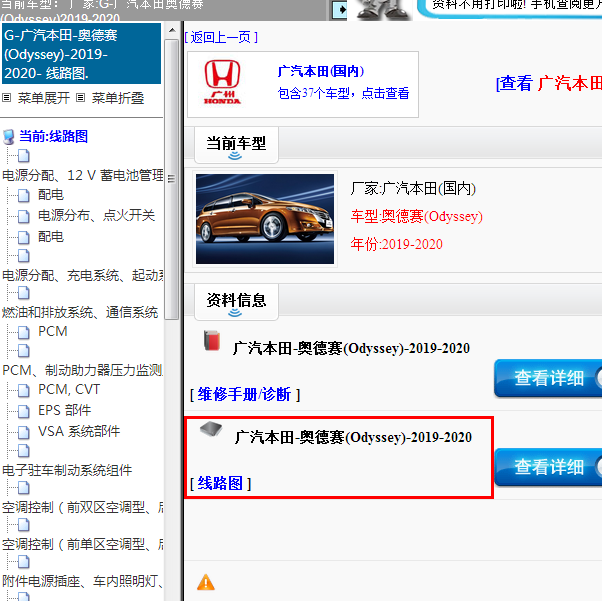Open tree item 电子驻车制动系统组件
602x601 pixels.
tap(67, 470)
